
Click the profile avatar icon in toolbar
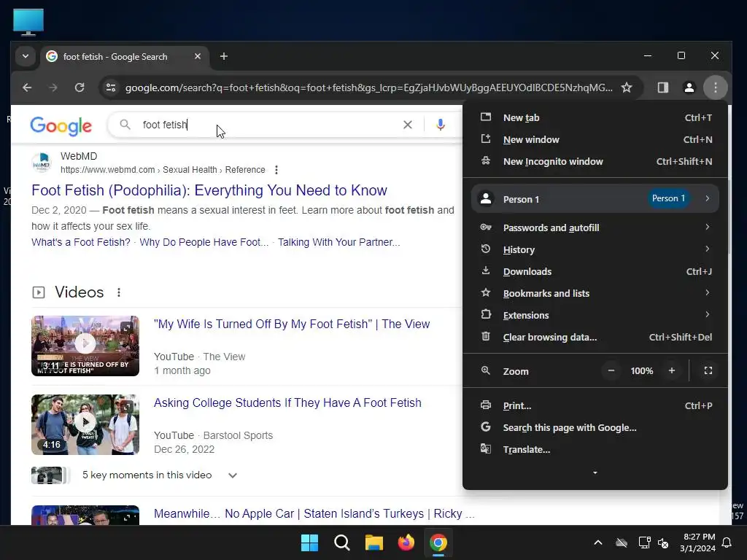(689, 87)
